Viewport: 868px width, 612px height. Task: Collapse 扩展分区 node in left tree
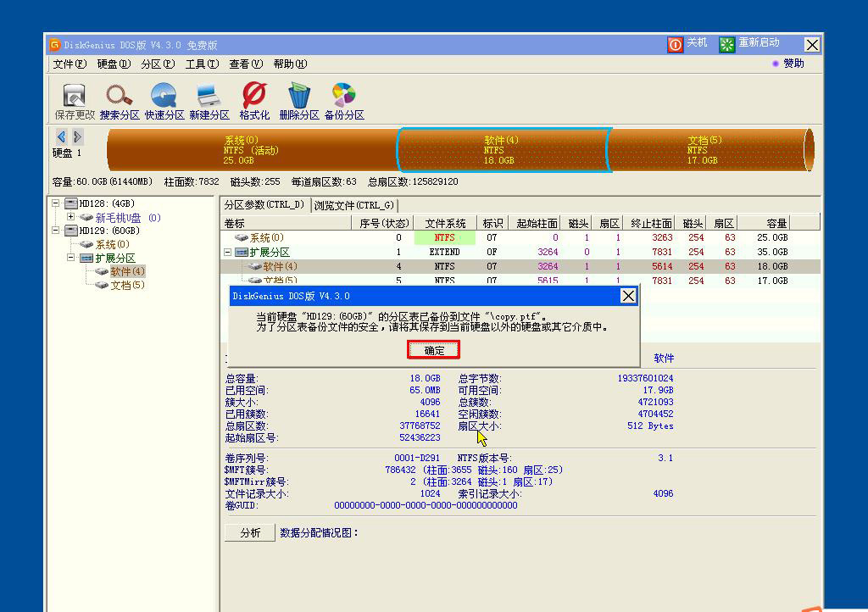tap(71, 258)
